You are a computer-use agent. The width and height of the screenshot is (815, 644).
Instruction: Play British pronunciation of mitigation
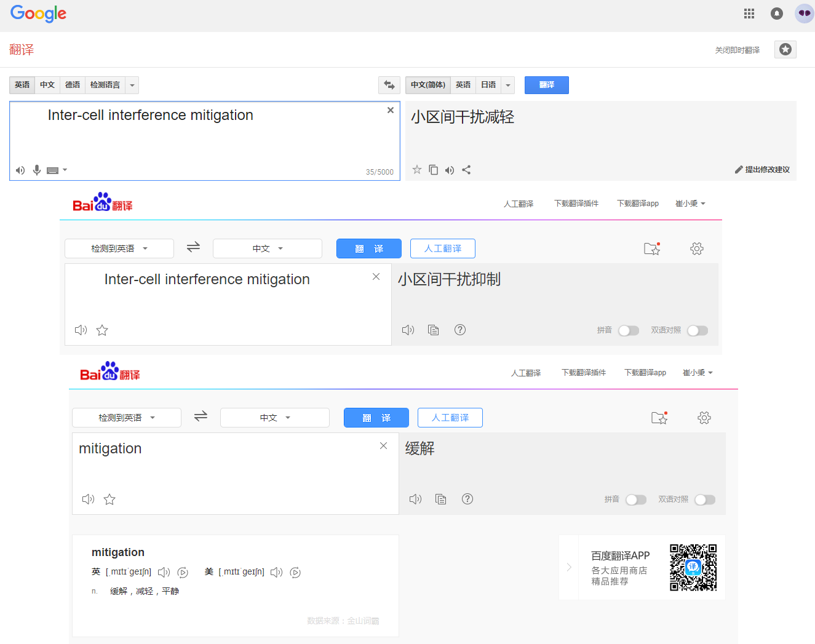[x=164, y=573]
